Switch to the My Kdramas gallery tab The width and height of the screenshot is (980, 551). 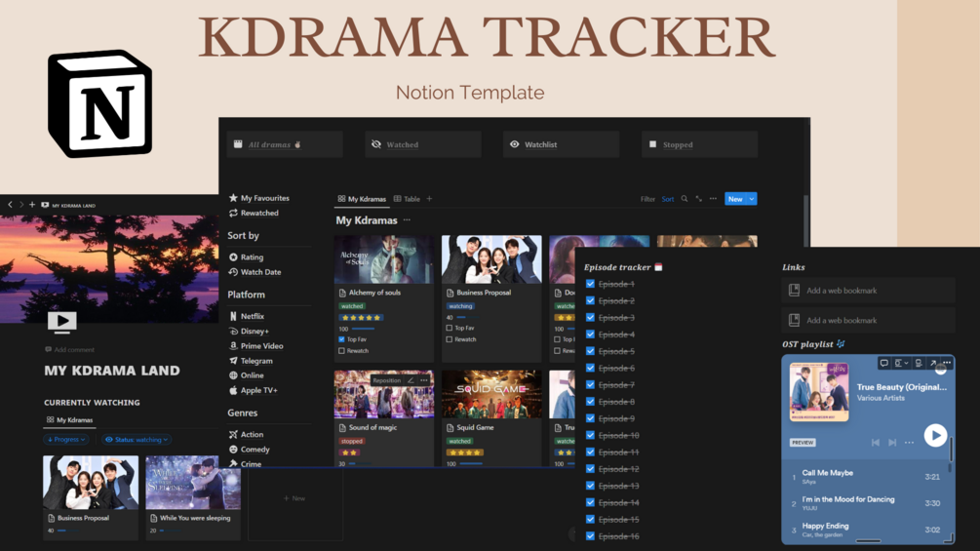pyautogui.click(x=362, y=199)
